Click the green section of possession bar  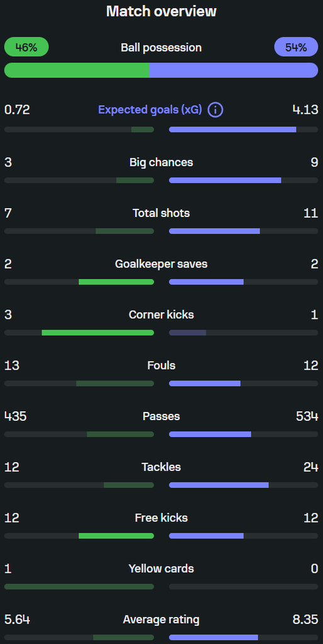(77, 70)
